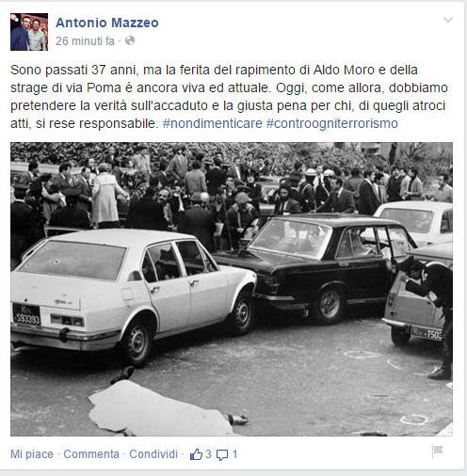The image size is (467, 476).
Task: Click the white car's S93393 license plate
Action: click(x=26, y=314)
